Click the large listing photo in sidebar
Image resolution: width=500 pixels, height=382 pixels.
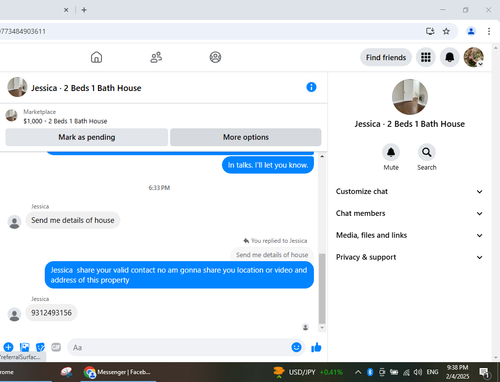tap(410, 97)
